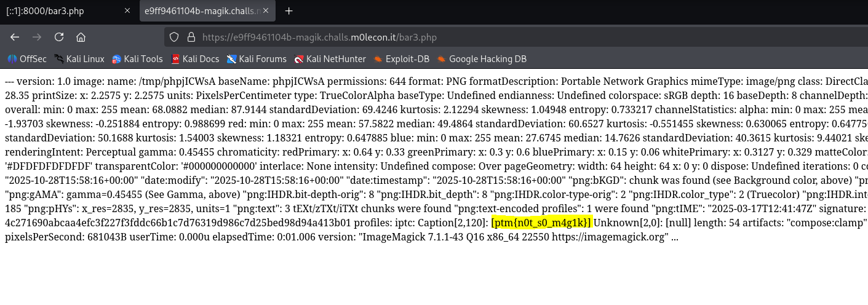Open the Kali Forums bookmark
Viewport: 868px width, 305px height.
(x=257, y=59)
